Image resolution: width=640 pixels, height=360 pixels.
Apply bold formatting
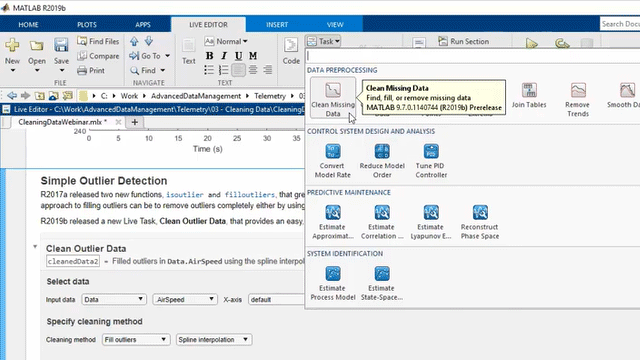click(x=209, y=56)
